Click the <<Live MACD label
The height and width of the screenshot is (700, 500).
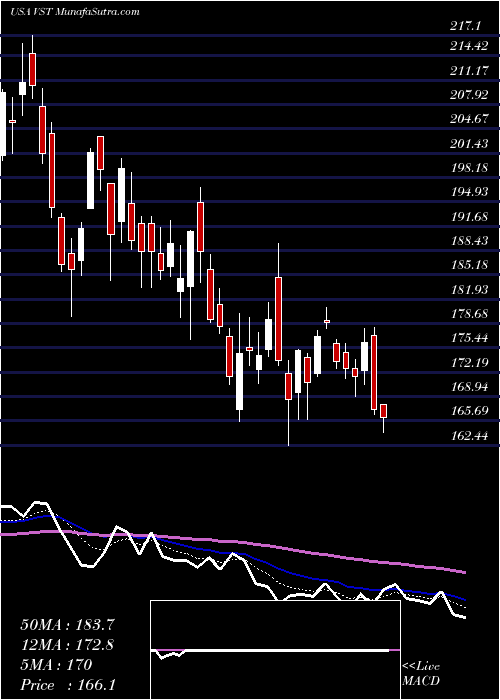click(x=421, y=673)
